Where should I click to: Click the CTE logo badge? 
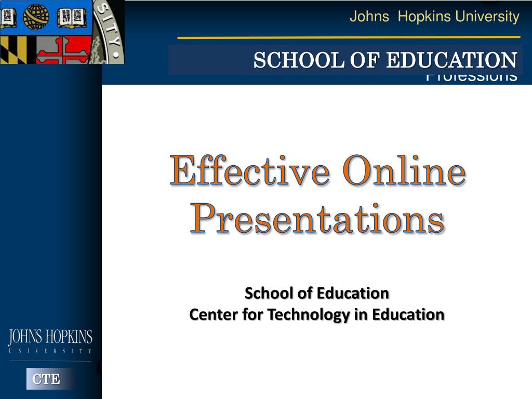pos(51,379)
